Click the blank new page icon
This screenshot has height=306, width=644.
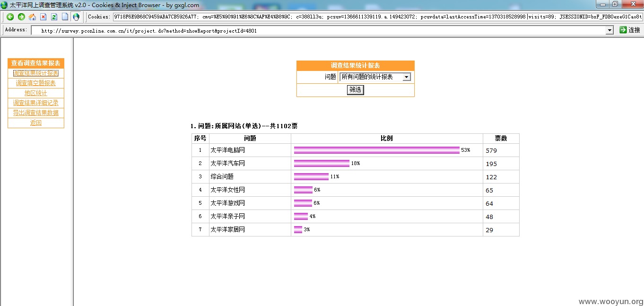pyautogui.click(x=65, y=17)
